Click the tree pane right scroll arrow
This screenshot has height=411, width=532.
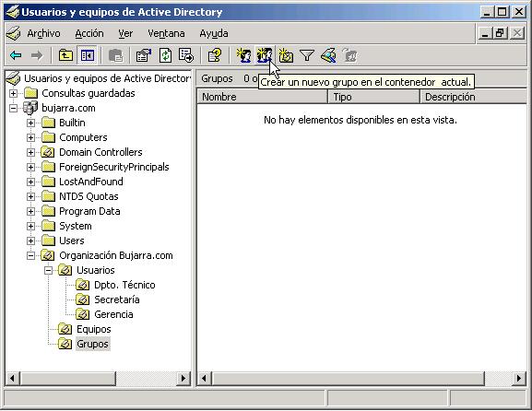pos(183,378)
